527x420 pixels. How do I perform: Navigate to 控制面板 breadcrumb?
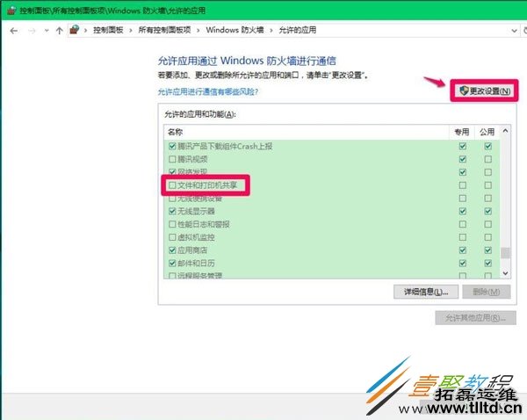(x=108, y=30)
